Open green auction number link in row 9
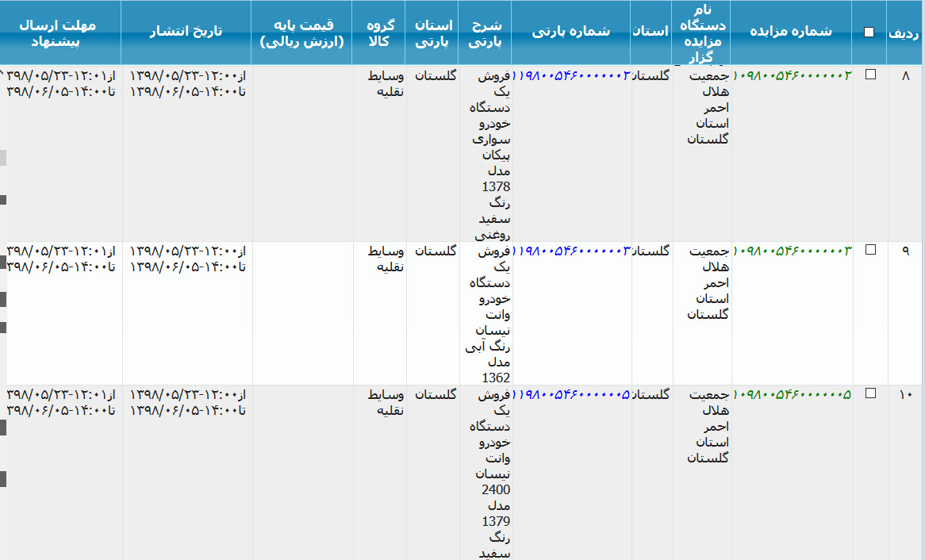 [x=792, y=251]
